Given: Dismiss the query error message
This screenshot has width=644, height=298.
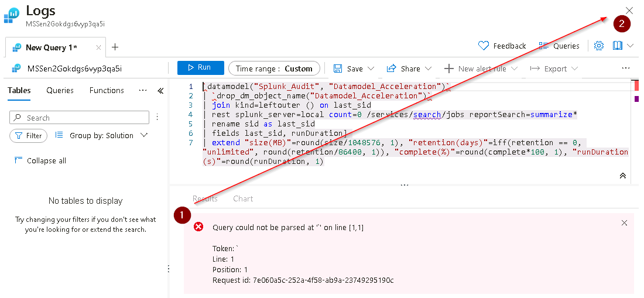Looking at the screenshot, I should click(624, 223).
